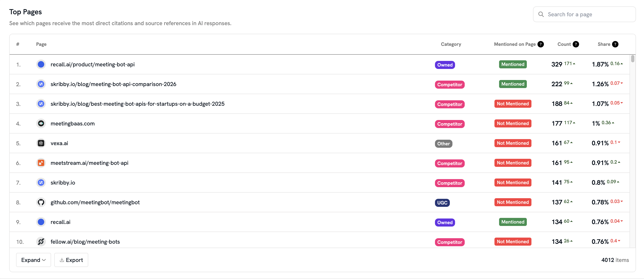Open skribby.io best-meeting-bot-apis-for-startups link
The image size is (644, 279).
point(137,104)
